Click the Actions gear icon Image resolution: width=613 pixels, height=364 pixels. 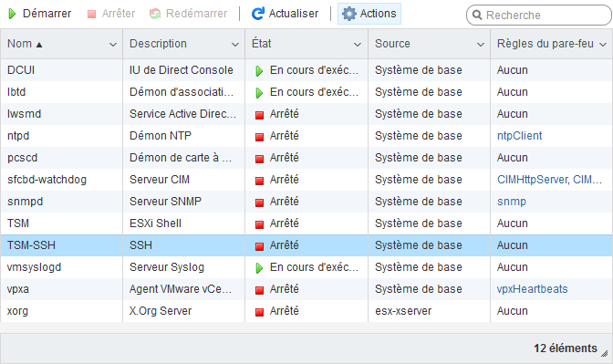click(349, 14)
